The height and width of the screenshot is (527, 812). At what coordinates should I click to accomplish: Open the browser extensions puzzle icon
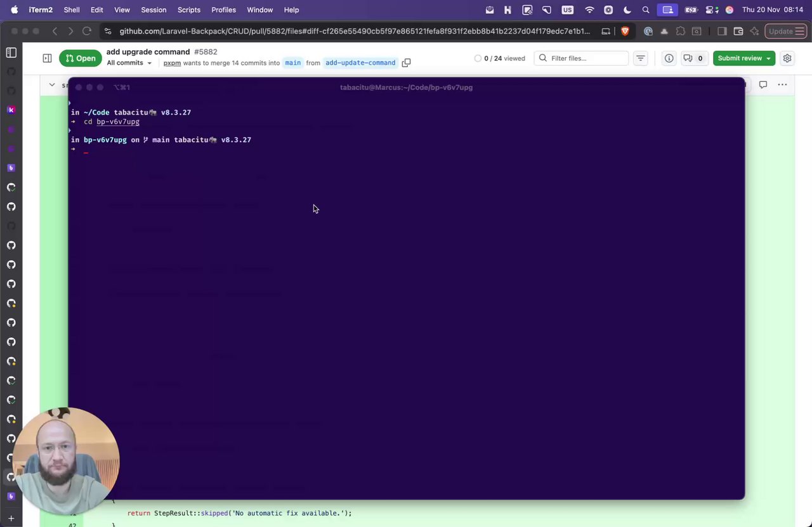(x=681, y=31)
